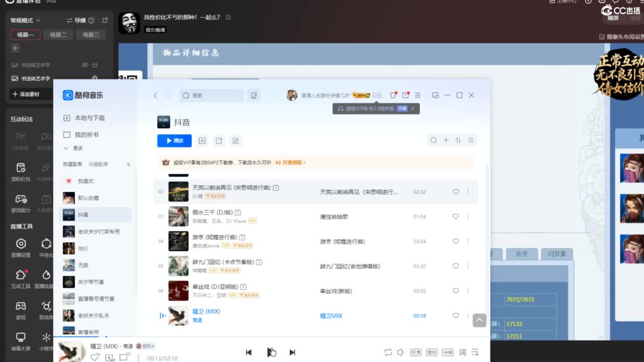Switch KuGou to mini player mode
644x362 pixels.
[x=436, y=95]
